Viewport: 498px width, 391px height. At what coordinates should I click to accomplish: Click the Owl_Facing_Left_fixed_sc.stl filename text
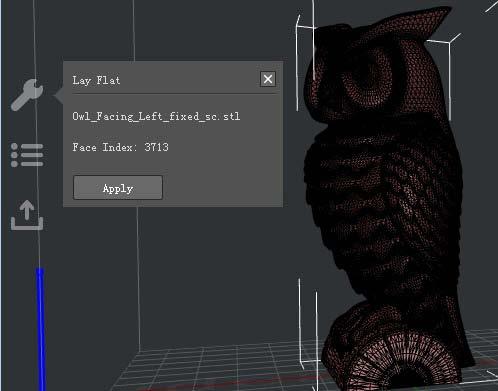click(x=156, y=116)
